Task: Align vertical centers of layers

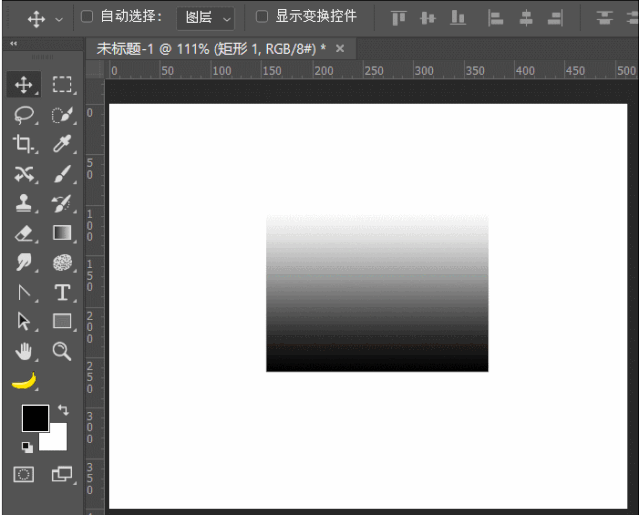Action: click(428, 18)
